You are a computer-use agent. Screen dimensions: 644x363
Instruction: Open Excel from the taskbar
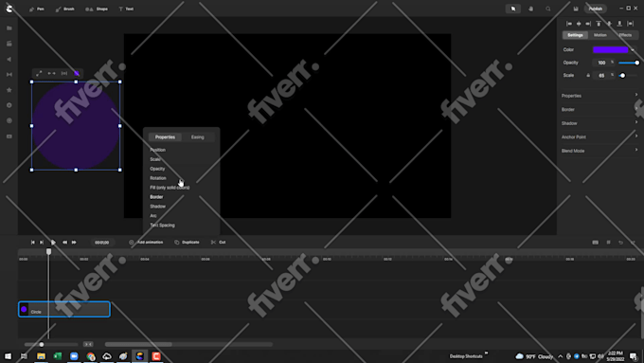pyautogui.click(x=58, y=356)
